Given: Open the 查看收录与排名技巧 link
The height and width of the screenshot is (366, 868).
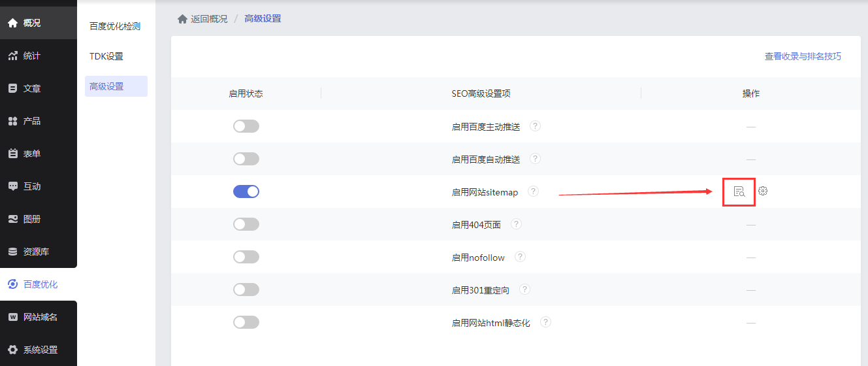Looking at the screenshot, I should pyautogui.click(x=803, y=56).
